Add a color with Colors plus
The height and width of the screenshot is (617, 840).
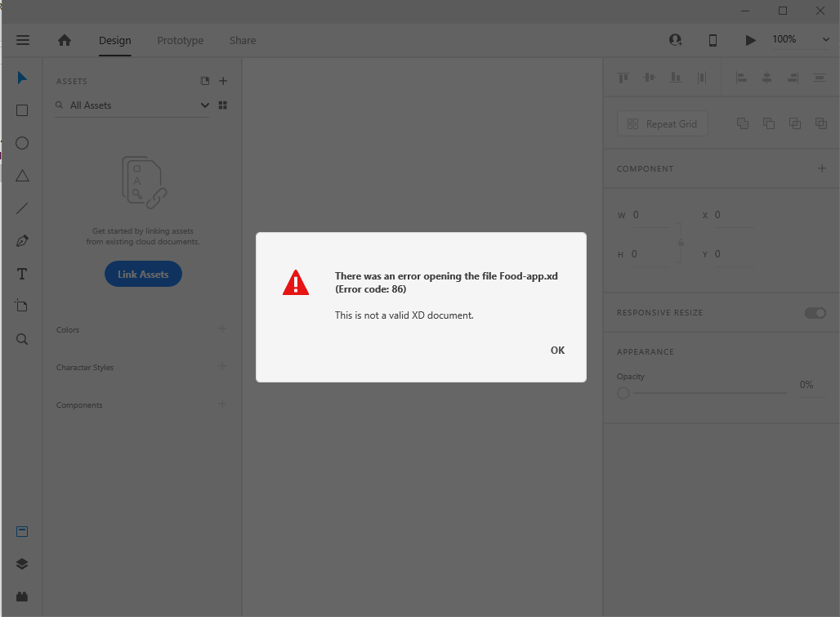tap(222, 329)
